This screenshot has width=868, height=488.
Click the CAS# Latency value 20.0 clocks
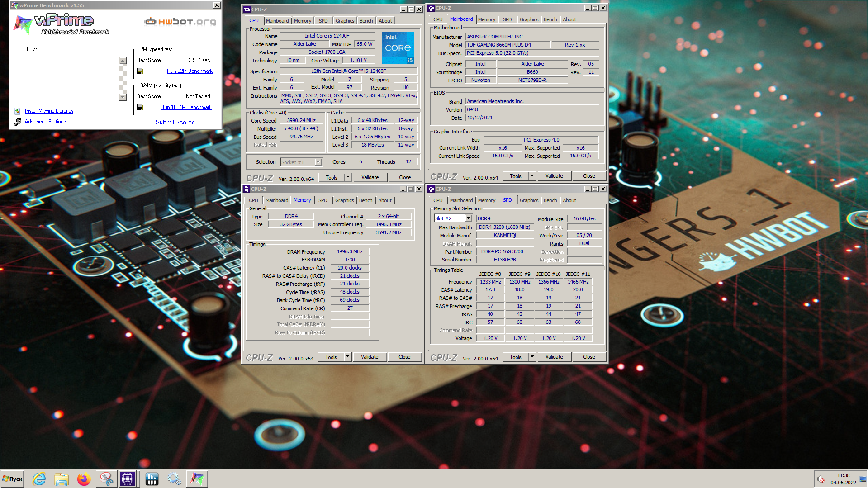click(x=350, y=268)
